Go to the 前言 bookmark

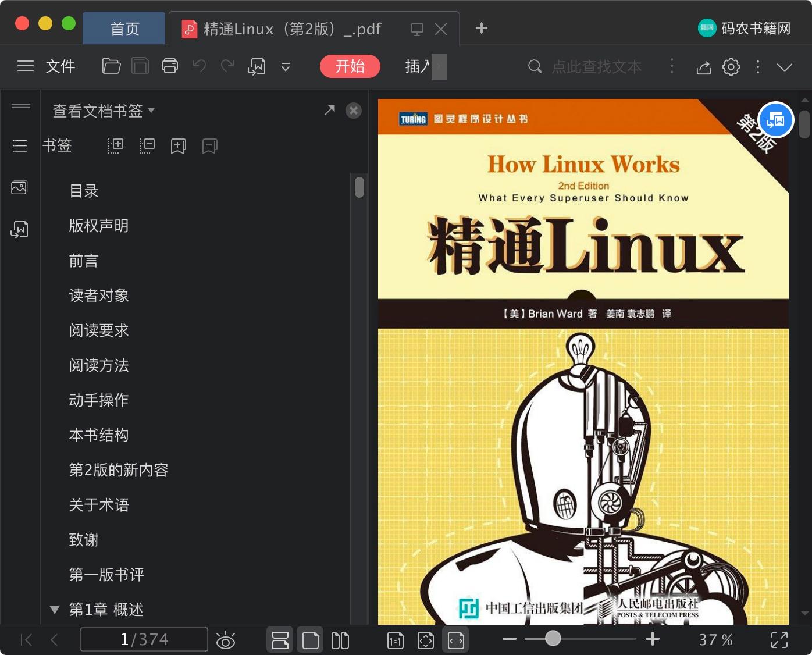[84, 261]
